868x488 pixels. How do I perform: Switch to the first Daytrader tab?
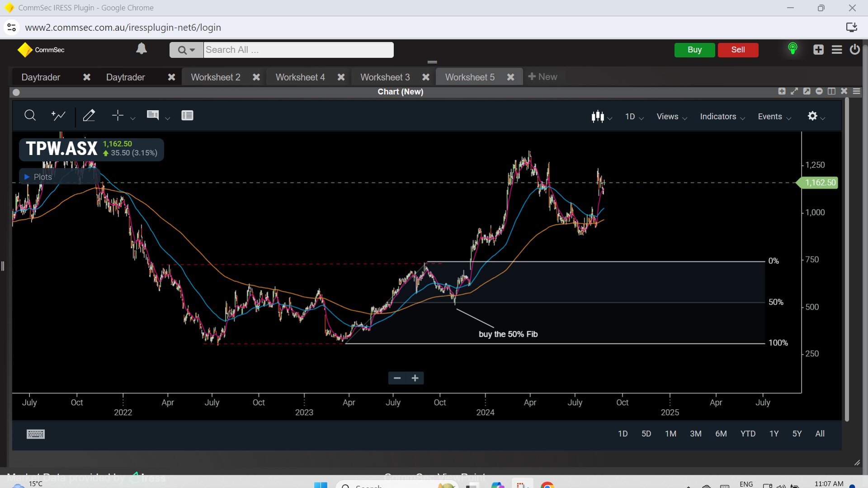41,77
